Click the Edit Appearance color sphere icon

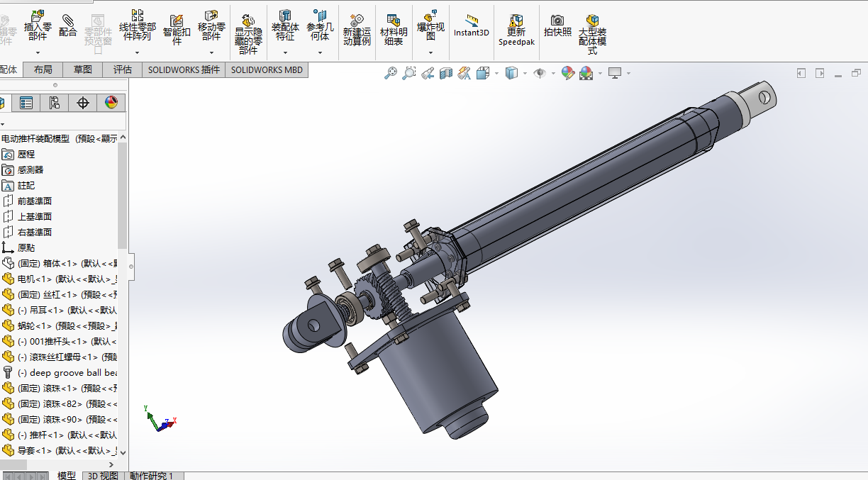point(567,73)
